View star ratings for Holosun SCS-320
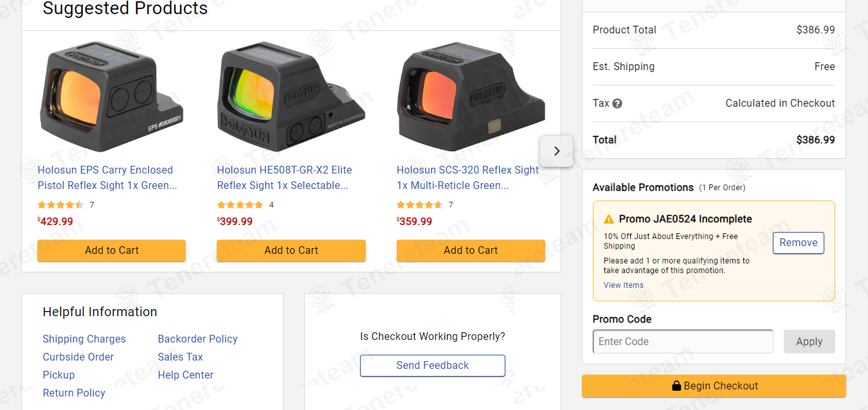Viewport: 868px width, 410px height. tap(420, 205)
